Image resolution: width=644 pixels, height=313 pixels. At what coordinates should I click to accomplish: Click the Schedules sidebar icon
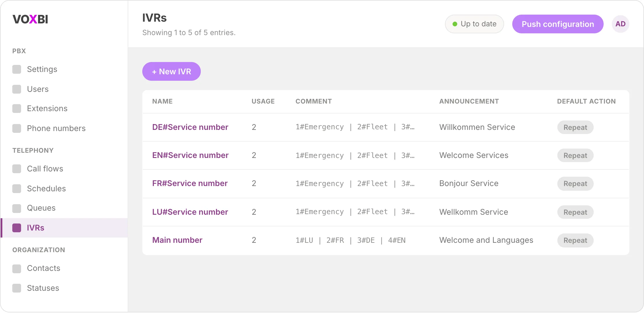click(x=17, y=189)
